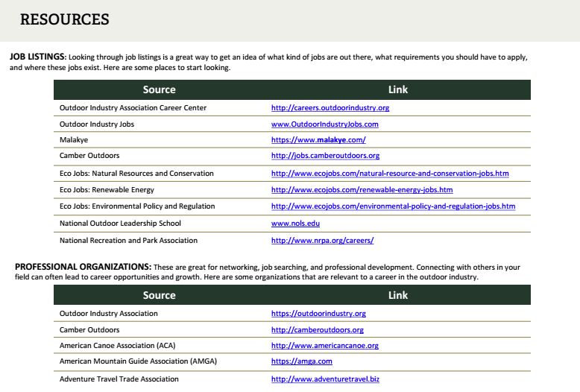Visit the www.americancanoe.org link

325,346
